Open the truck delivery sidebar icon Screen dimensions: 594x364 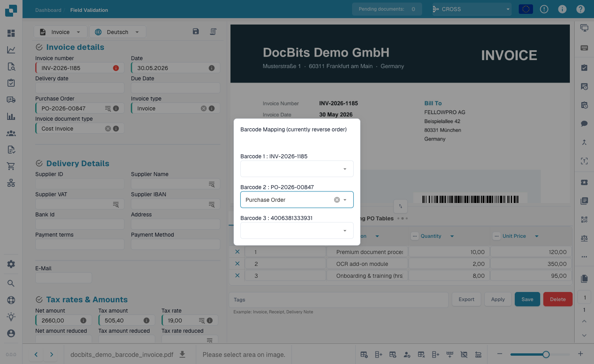[x=11, y=100]
